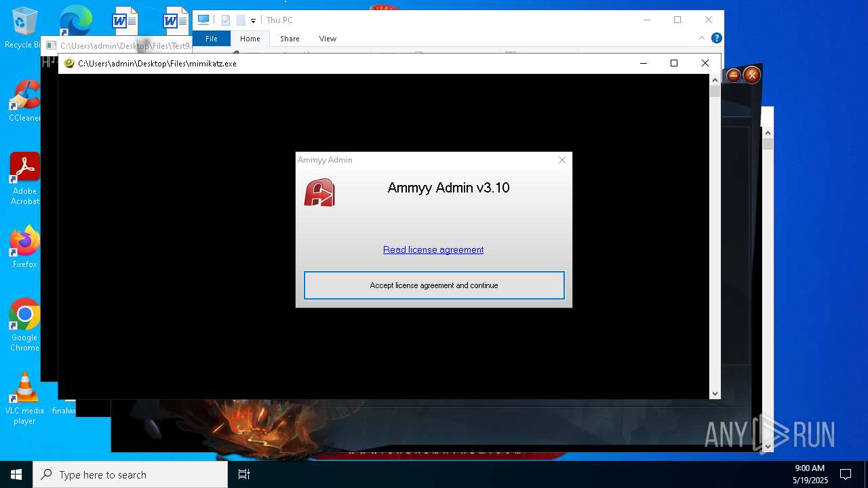This screenshot has height=488, width=868.
Task: Click scroll down arrow in mimikatz console
Action: tap(715, 393)
